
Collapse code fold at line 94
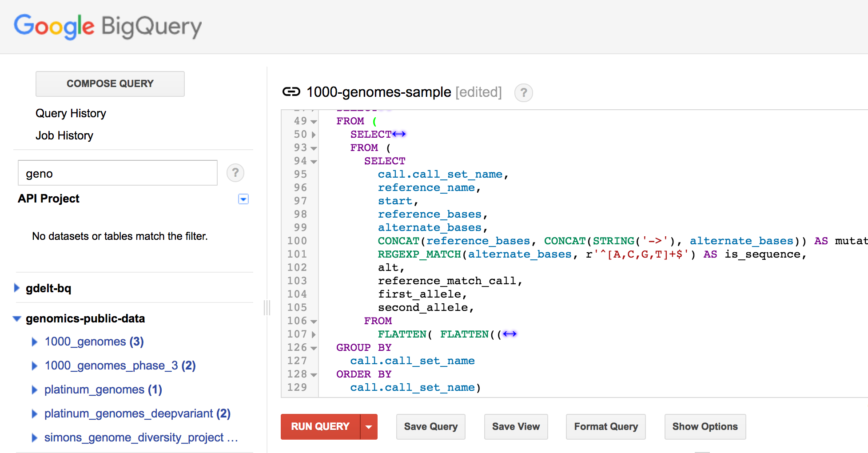click(x=314, y=162)
